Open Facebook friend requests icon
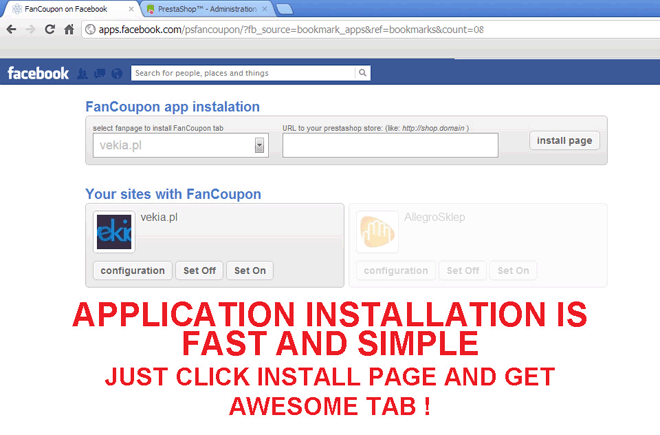The image size is (660, 435). pyautogui.click(x=82, y=74)
